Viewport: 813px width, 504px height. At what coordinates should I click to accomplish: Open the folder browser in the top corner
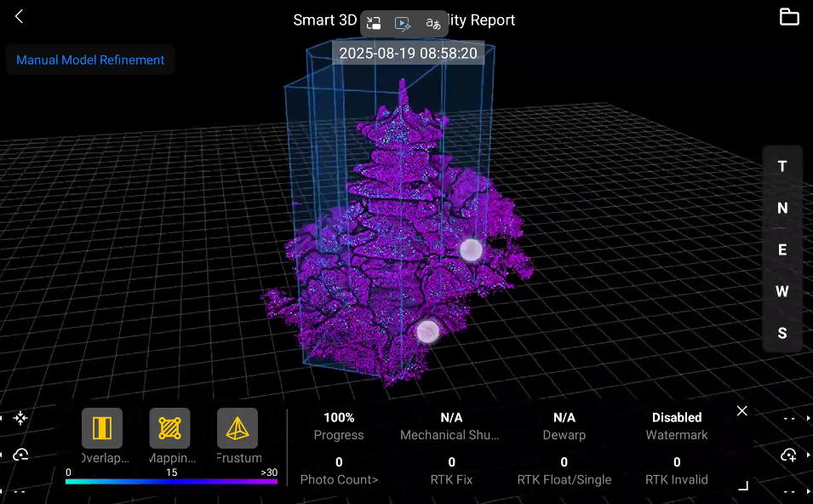tap(788, 16)
